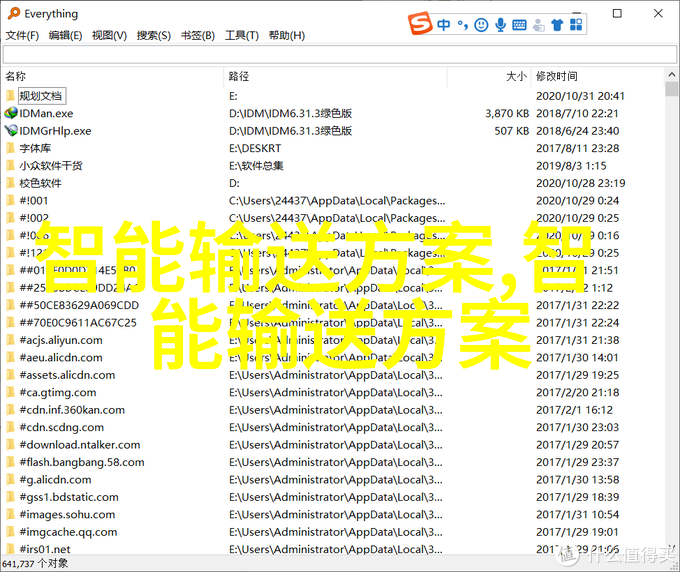Screen dimensions: 680x572
Task: Click folder icon of #images.sohu.com
Action: pos(11,514)
